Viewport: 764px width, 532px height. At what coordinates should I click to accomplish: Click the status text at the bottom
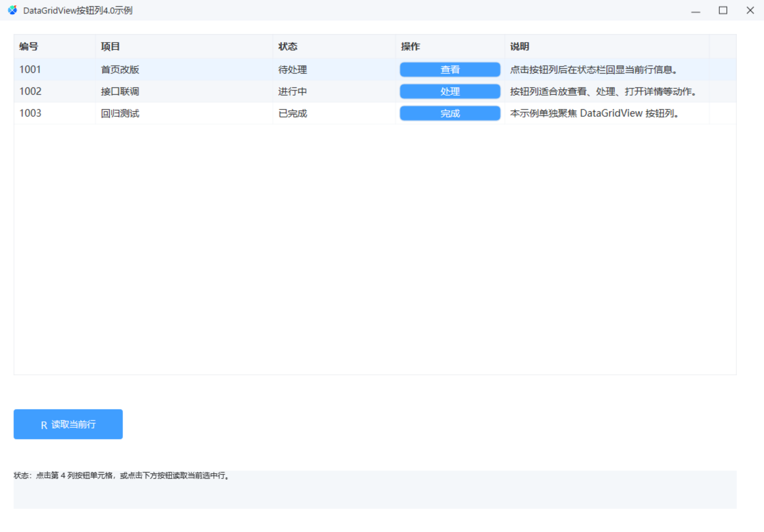122,476
